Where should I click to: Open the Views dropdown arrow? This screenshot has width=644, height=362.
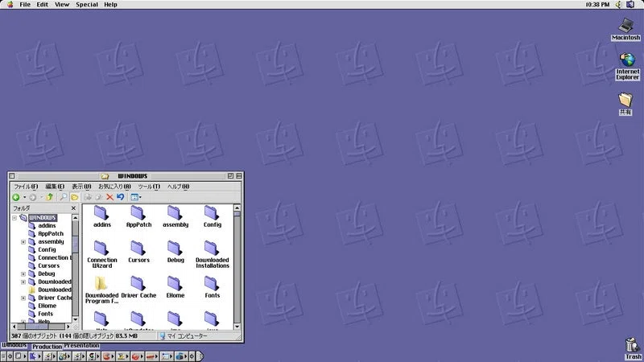(x=140, y=197)
